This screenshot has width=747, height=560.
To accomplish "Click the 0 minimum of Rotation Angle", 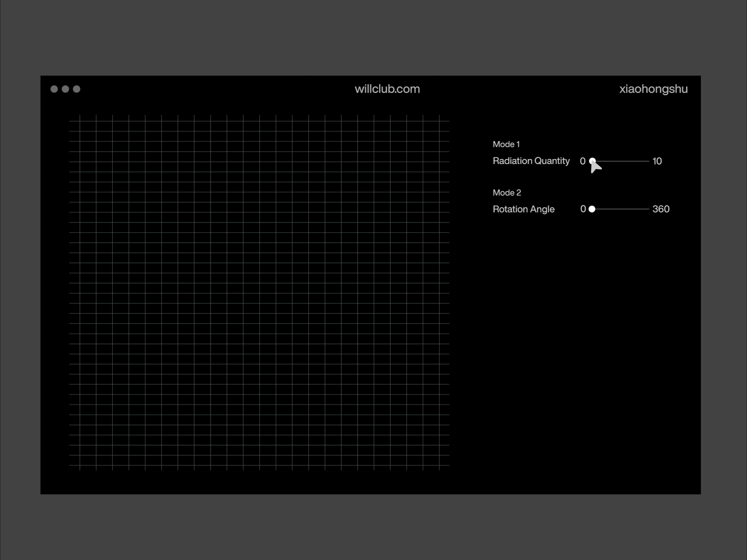I will coord(583,209).
